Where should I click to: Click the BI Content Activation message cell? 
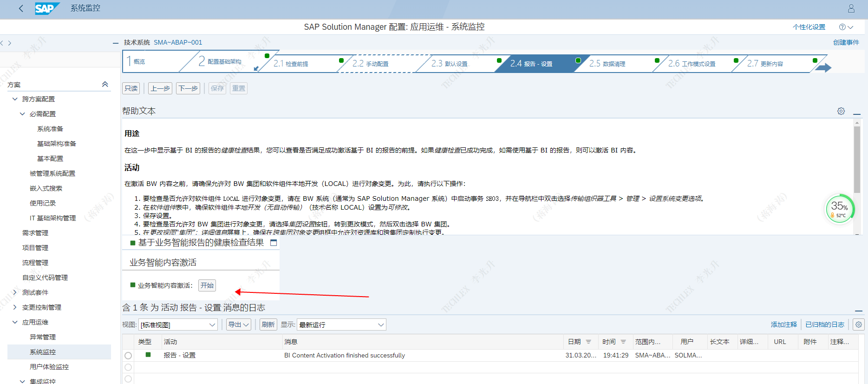pos(345,355)
